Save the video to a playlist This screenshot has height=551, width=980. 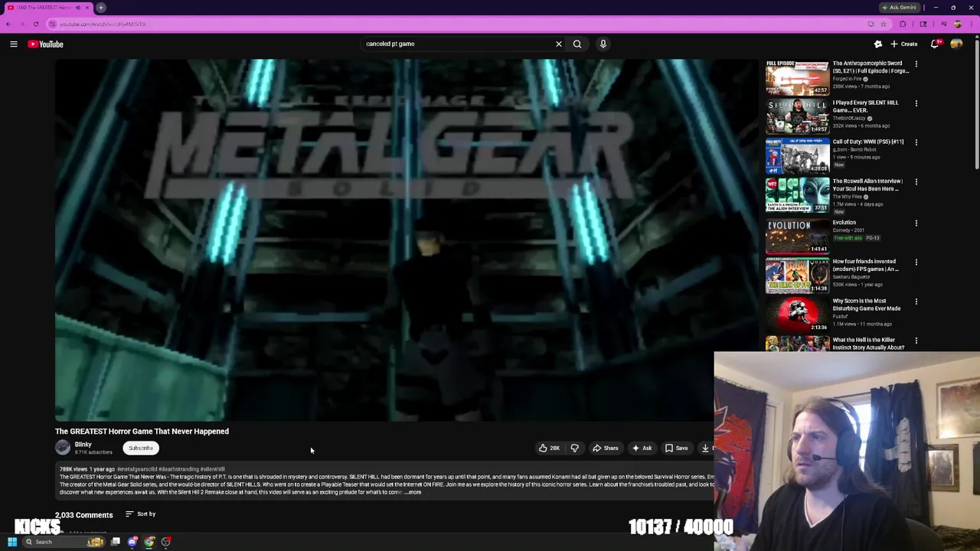coord(676,448)
